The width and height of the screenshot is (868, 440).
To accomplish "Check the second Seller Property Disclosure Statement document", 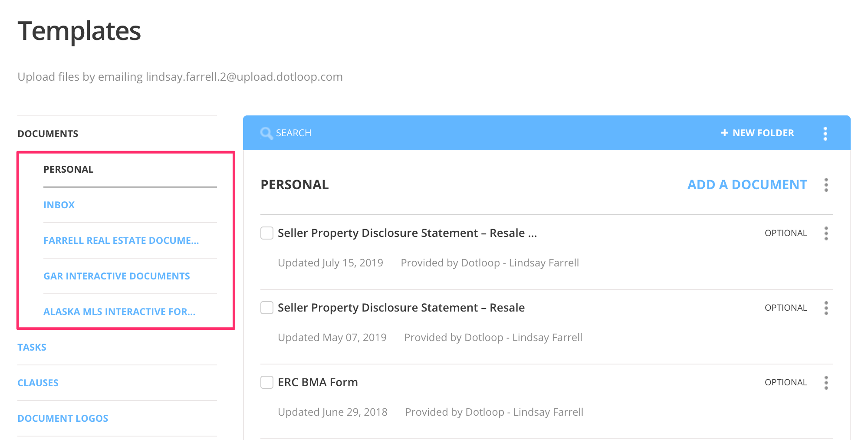I will [x=266, y=308].
